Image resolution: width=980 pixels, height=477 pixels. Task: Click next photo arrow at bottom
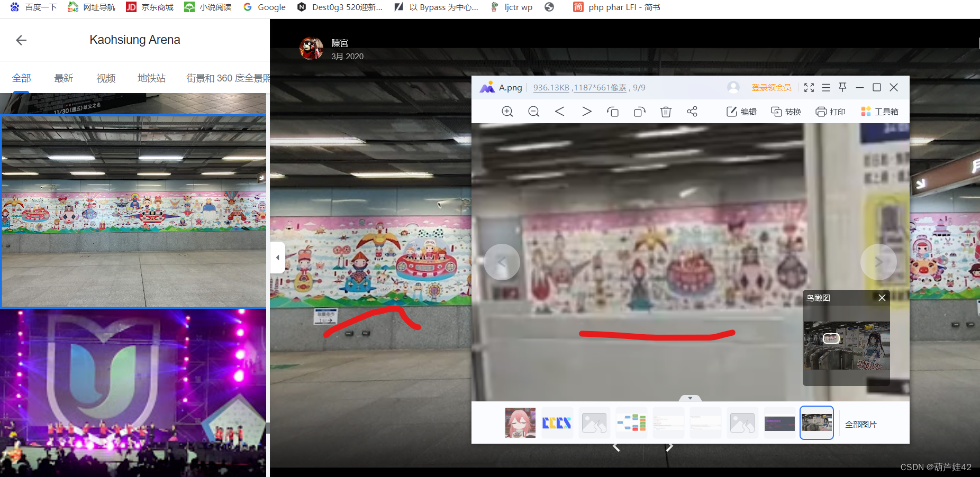(x=669, y=447)
